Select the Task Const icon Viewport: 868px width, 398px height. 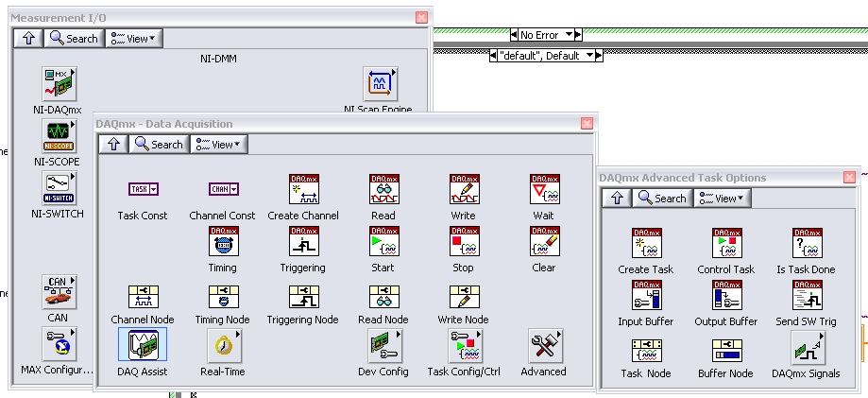[x=144, y=189]
